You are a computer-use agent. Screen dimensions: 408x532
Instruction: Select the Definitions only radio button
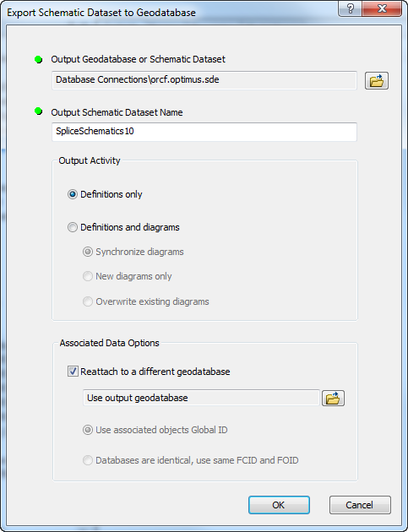73,194
